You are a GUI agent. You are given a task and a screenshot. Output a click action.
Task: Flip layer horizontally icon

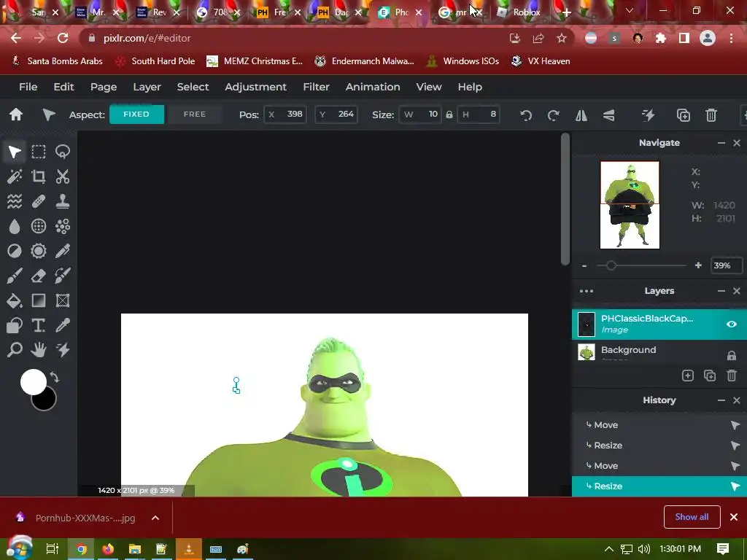click(581, 114)
